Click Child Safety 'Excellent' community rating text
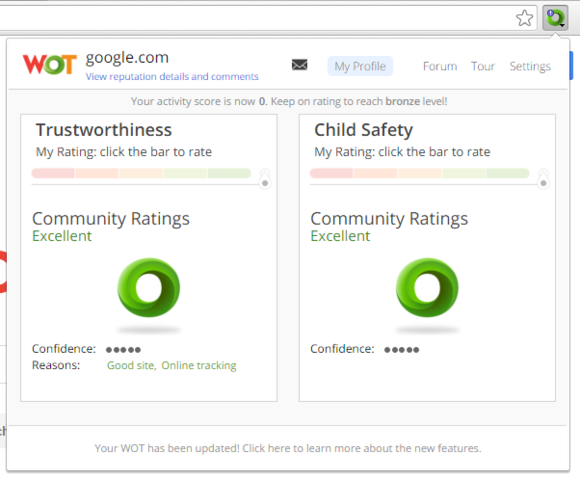 pos(340,236)
